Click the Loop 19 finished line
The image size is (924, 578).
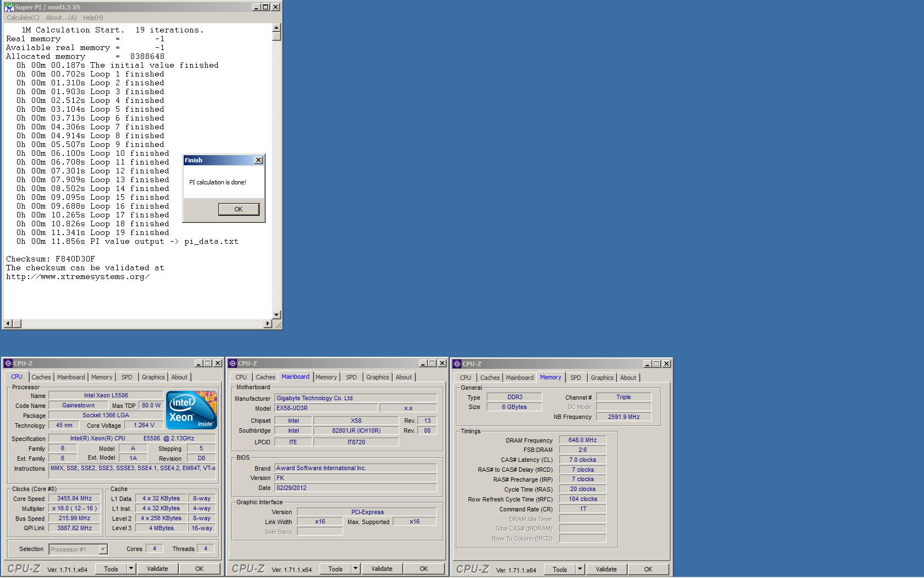click(x=93, y=232)
